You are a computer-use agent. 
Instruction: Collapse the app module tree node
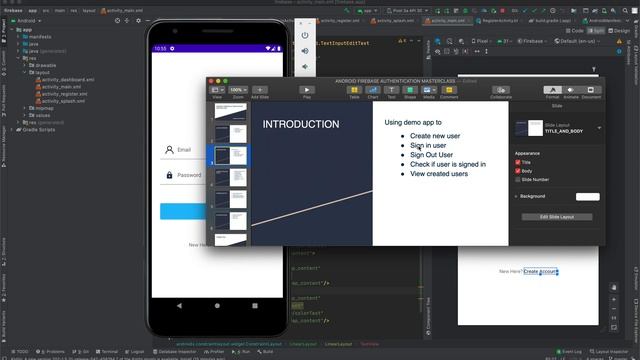click(12, 30)
